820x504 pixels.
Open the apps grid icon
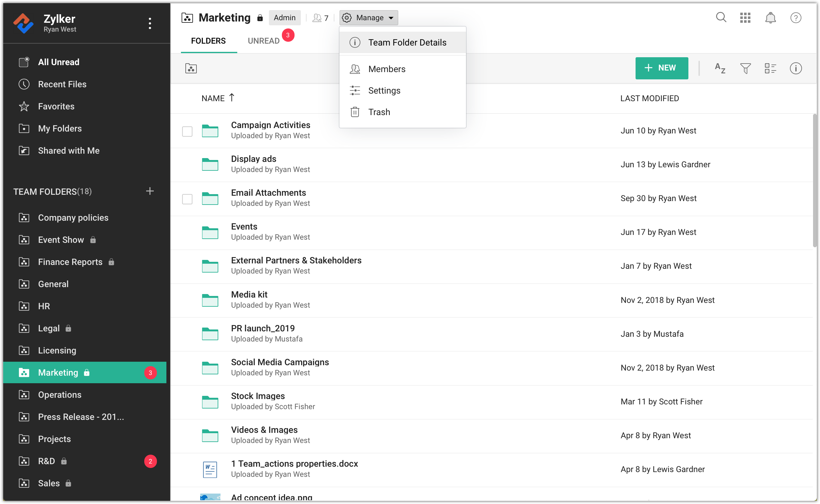(x=745, y=18)
